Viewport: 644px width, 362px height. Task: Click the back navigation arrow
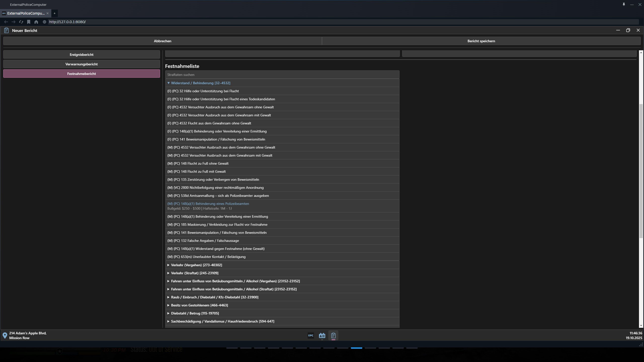[6, 22]
